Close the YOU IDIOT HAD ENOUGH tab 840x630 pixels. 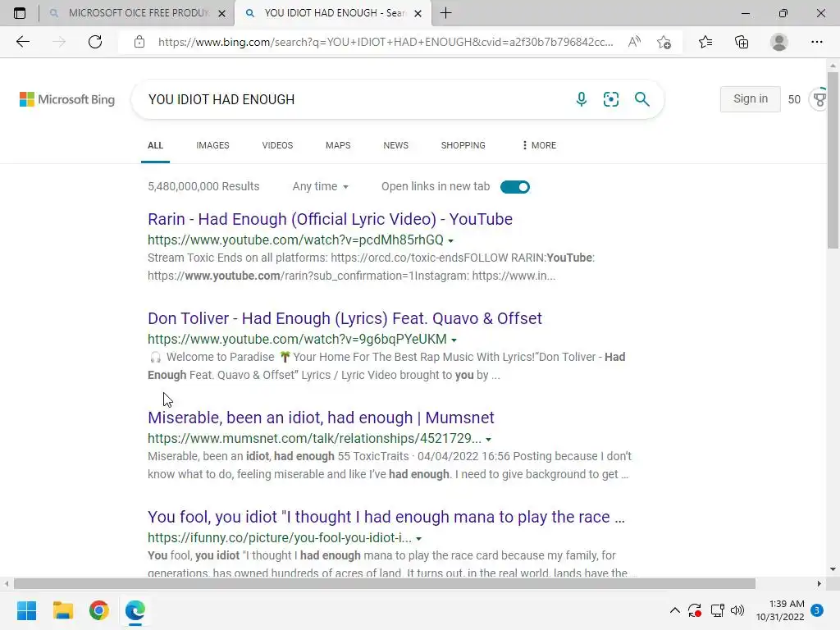coord(418,13)
